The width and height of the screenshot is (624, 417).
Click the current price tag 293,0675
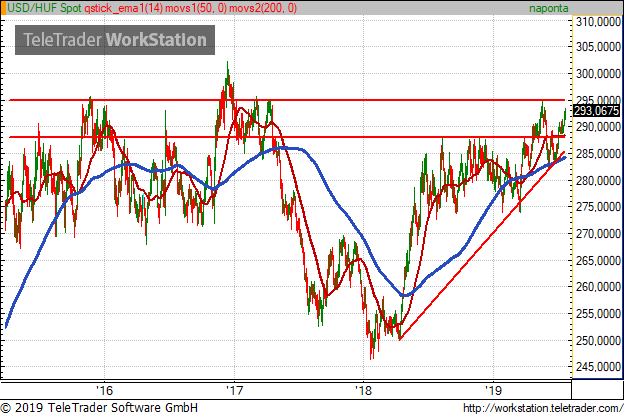[x=596, y=111]
